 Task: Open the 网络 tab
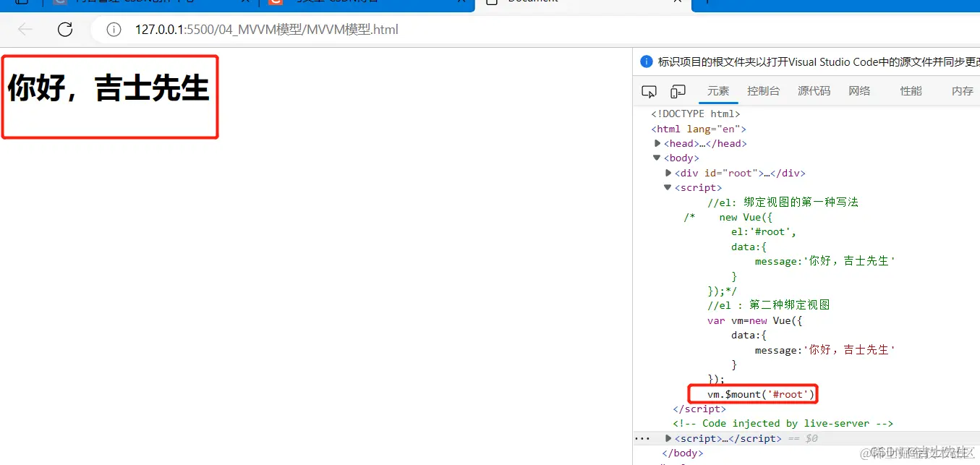pyautogui.click(x=859, y=91)
